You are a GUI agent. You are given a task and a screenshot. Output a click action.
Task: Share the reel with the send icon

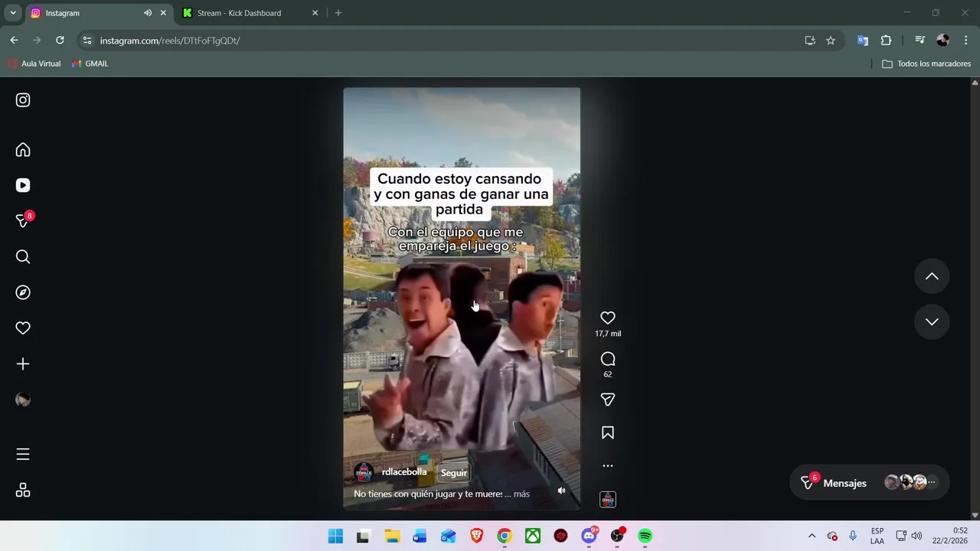608,399
